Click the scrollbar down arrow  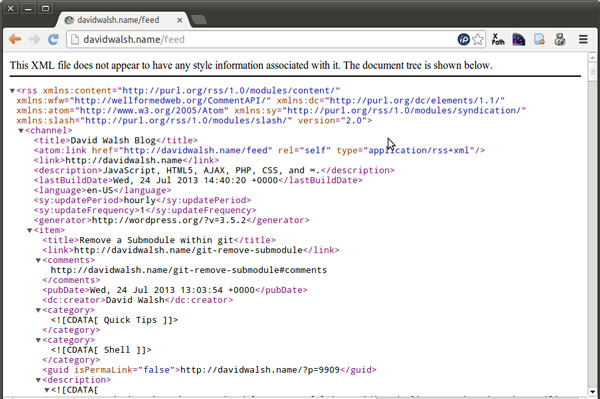(x=592, y=392)
